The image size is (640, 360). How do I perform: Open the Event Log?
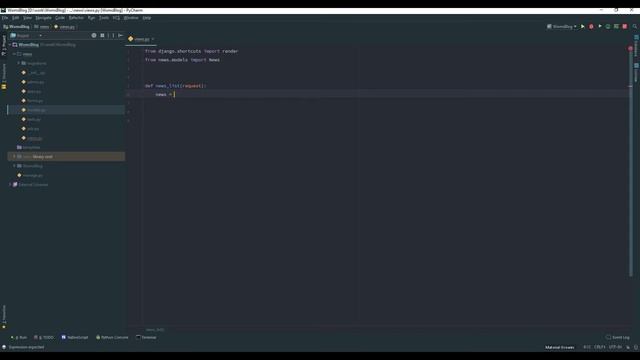point(618,338)
